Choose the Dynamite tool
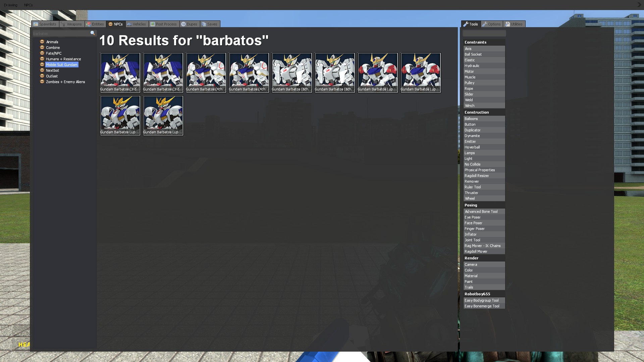644x362 pixels. 484,136
